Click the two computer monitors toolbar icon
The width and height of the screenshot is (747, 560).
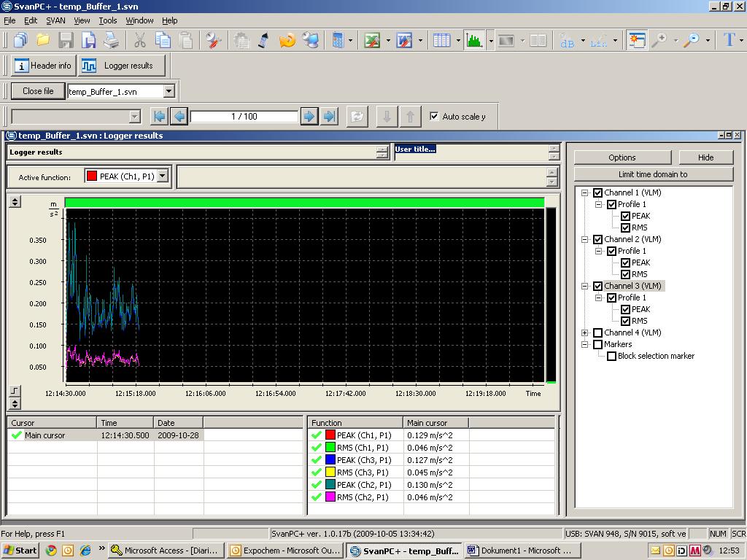tap(311, 41)
